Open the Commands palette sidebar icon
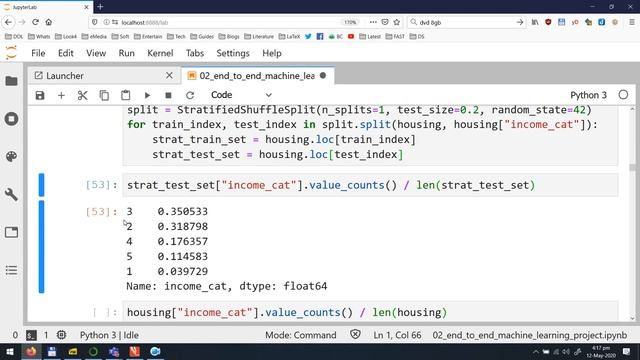Viewport: 640px width, 360px height. coord(11,157)
